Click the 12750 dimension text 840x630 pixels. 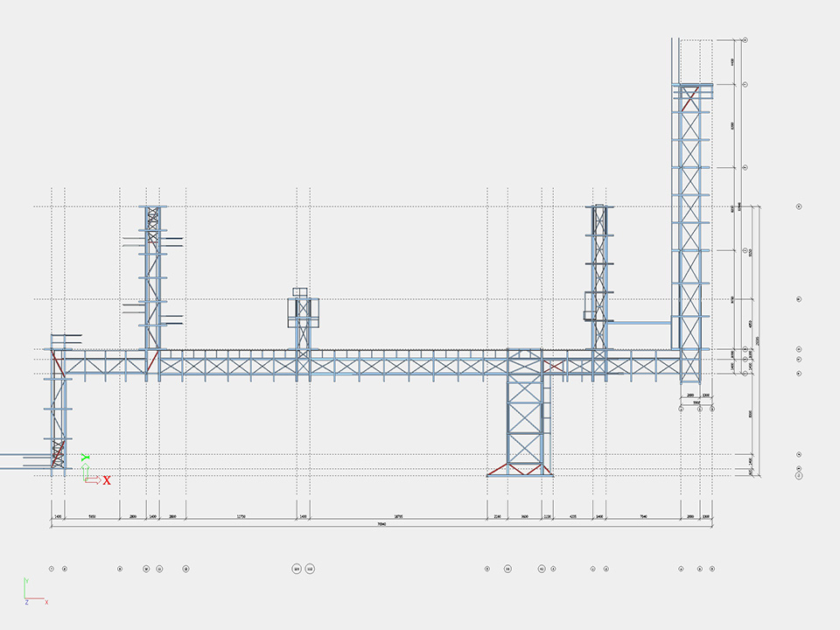click(x=241, y=517)
